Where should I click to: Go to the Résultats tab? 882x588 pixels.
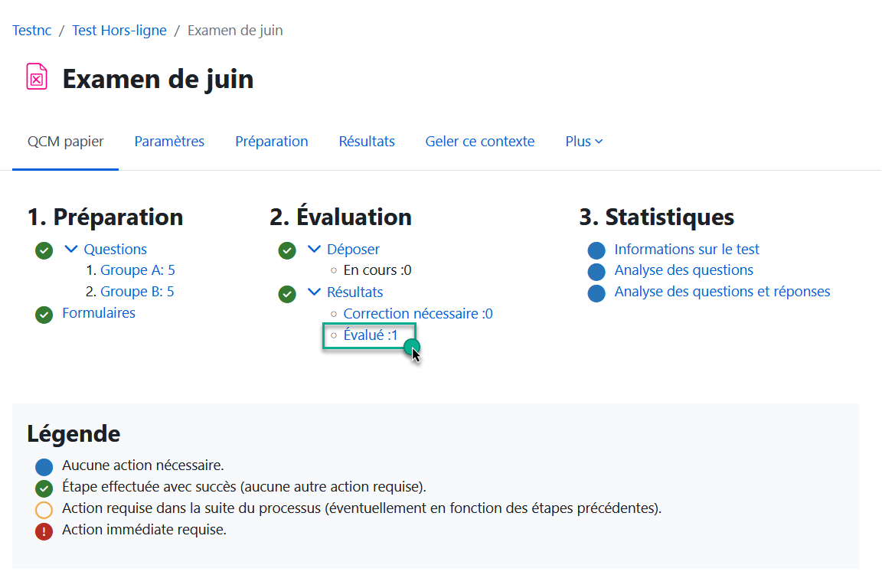tap(367, 142)
